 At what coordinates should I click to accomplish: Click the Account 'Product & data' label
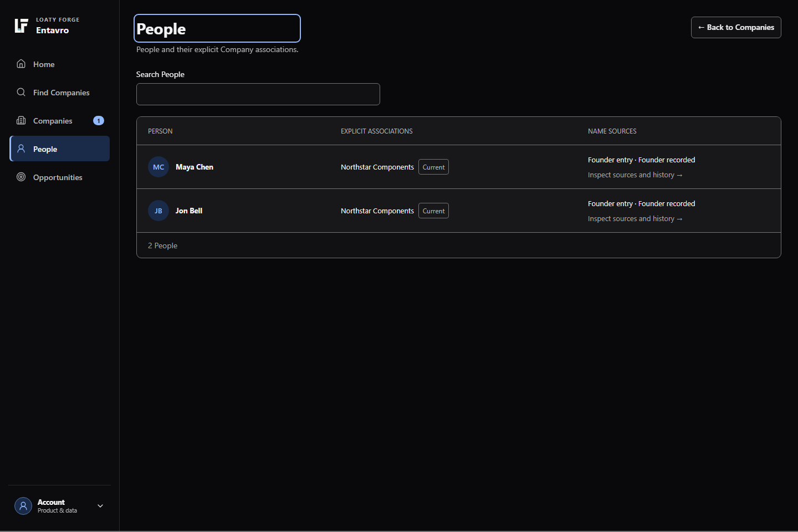point(57,510)
